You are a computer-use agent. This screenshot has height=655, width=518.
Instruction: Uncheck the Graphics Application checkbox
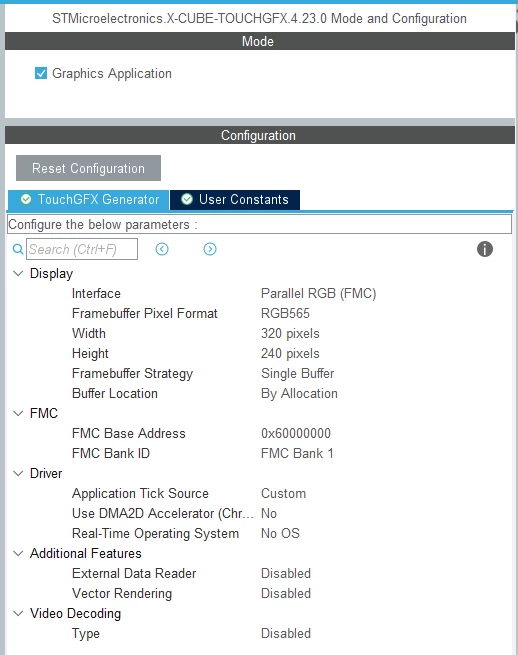pyautogui.click(x=41, y=74)
